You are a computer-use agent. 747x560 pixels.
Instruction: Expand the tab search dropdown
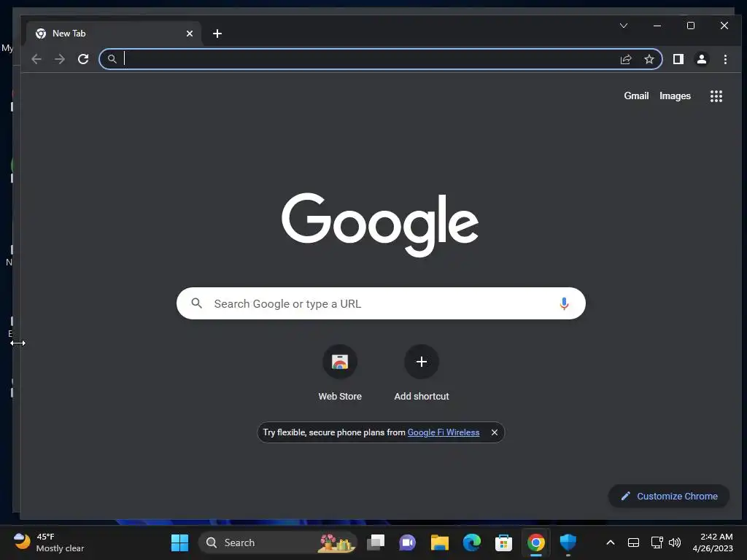(x=624, y=26)
